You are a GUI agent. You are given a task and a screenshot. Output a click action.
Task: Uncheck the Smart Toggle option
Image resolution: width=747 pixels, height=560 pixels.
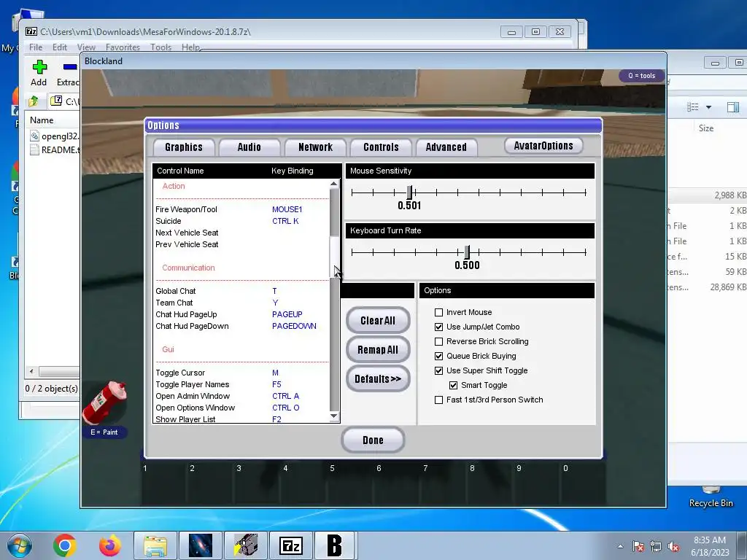[454, 385]
